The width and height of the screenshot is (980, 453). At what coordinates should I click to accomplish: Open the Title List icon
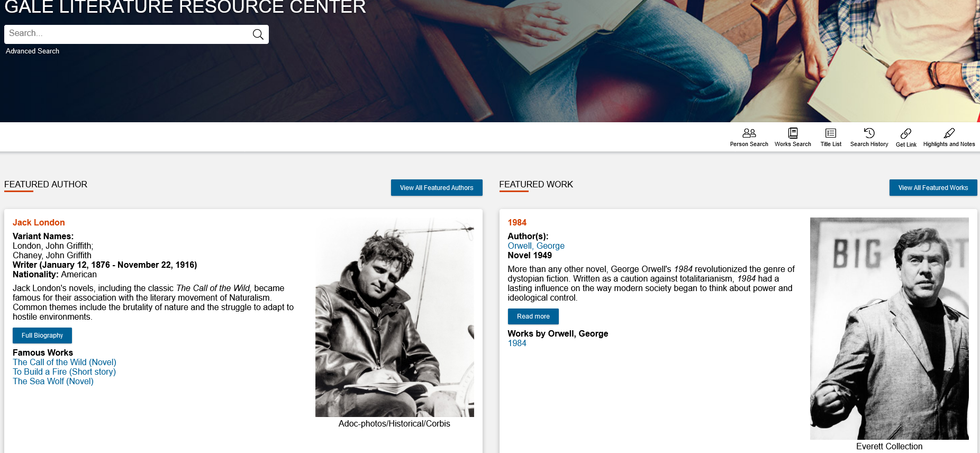point(831,133)
